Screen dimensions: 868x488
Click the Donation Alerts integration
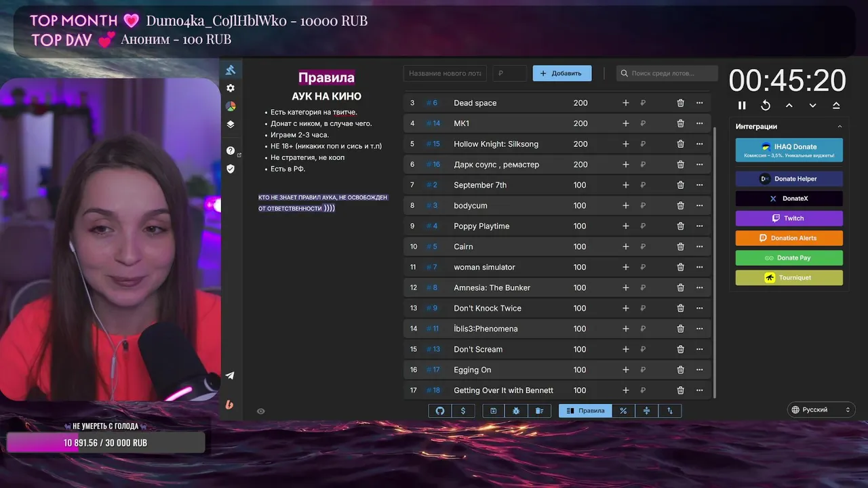[789, 238]
